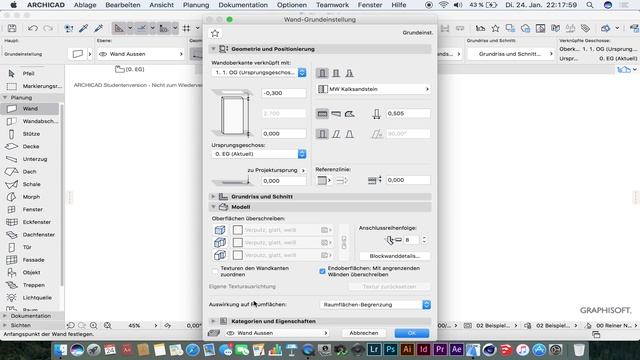The image size is (640, 360).
Task: Open Wandoberkante verknüpft mit dropdown
Action: click(x=259, y=73)
